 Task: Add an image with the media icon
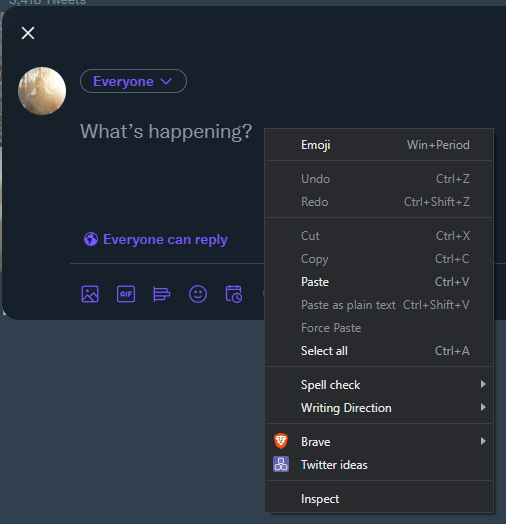click(x=90, y=294)
